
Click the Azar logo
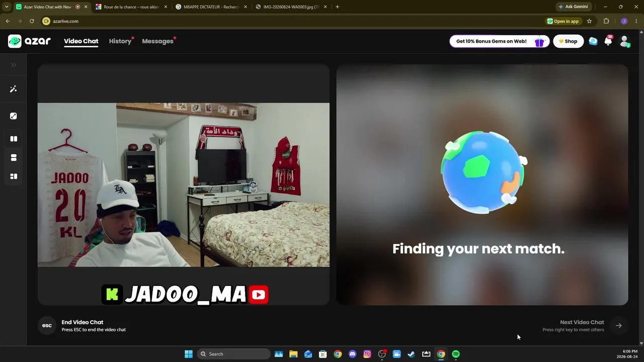(x=29, y=41)
